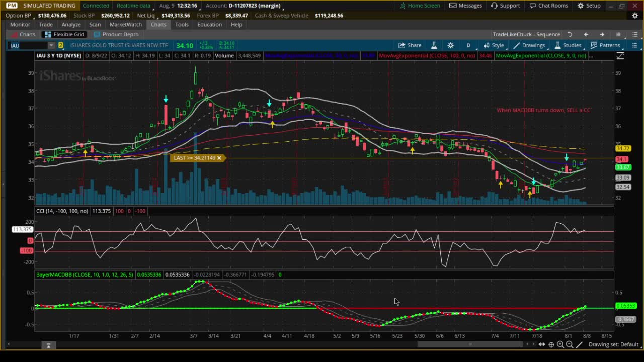Open the Analyze tab
This screenshot has height=362, width=644.
71,24
